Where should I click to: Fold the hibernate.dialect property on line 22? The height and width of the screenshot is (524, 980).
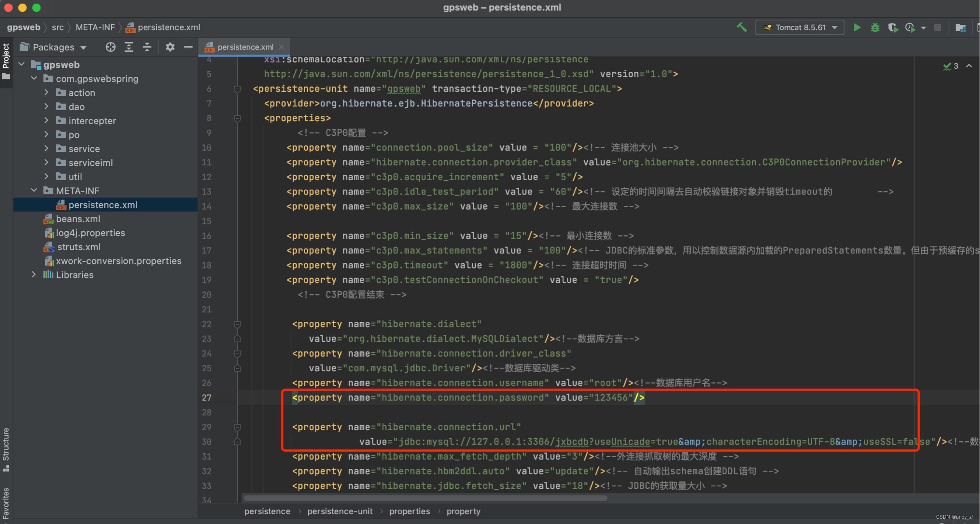point(237,324)
